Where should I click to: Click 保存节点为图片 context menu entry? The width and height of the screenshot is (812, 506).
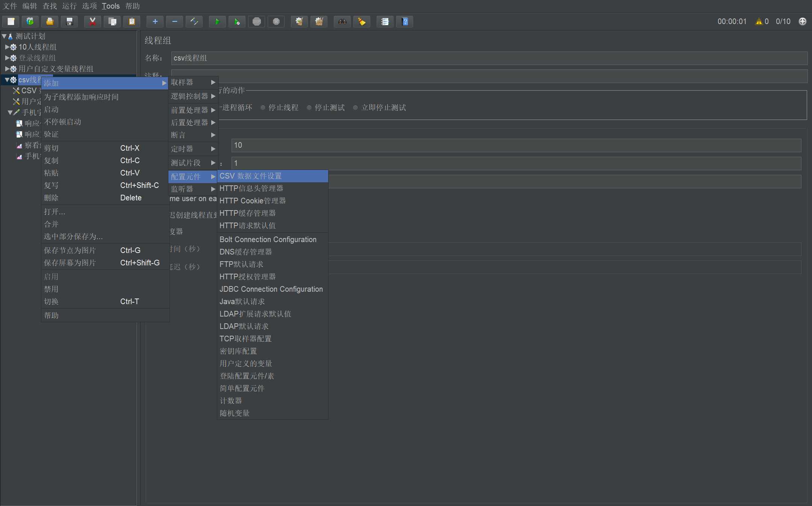105,250
